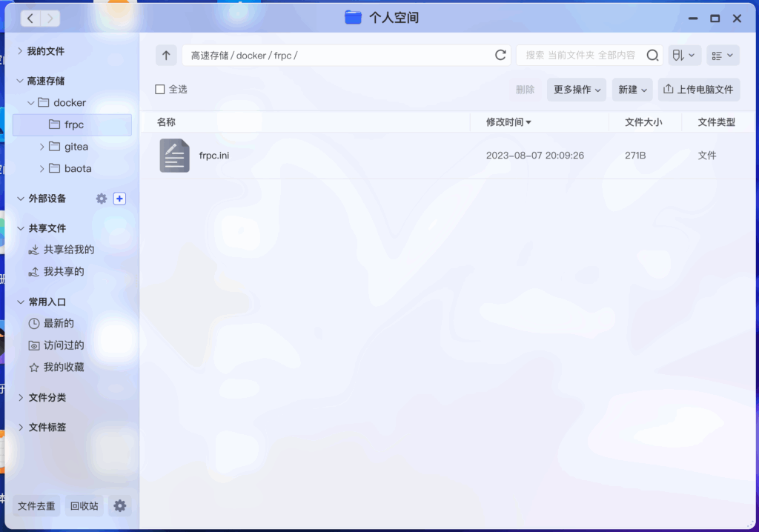The height and width of the screenshot is (532, 759).
Task: Start 文件去重 file deduplication
Action: [36, 505]
